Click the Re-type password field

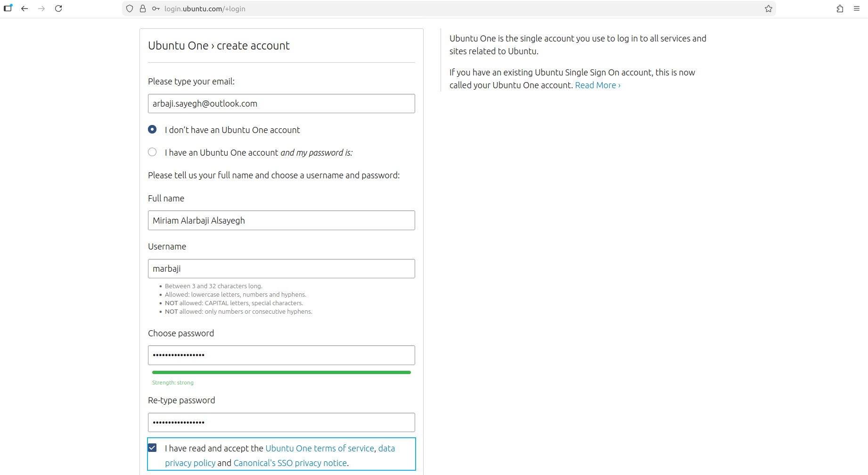[281, 422]
